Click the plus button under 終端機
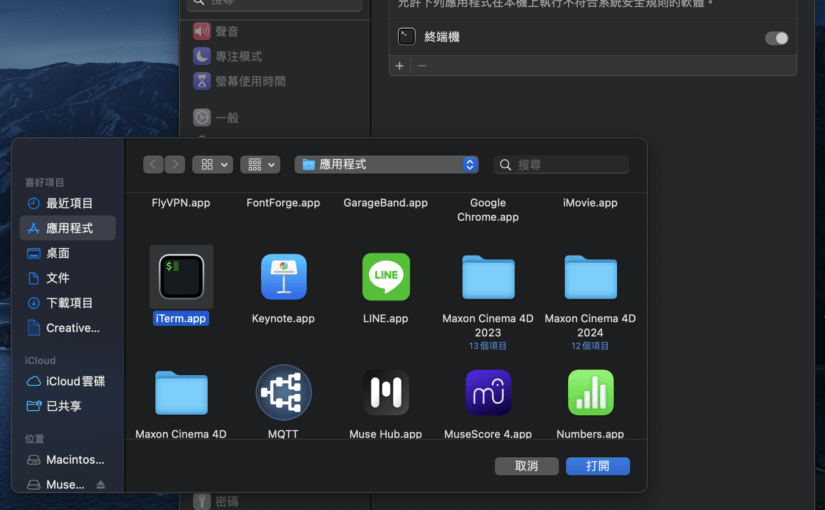Image resolution: width=825 pixels, height=510 pixels. point(400,66)
